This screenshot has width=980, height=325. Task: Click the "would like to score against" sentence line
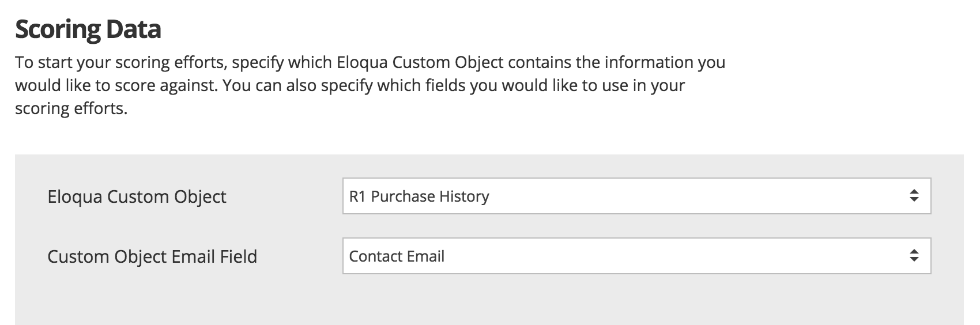(115, 86)
